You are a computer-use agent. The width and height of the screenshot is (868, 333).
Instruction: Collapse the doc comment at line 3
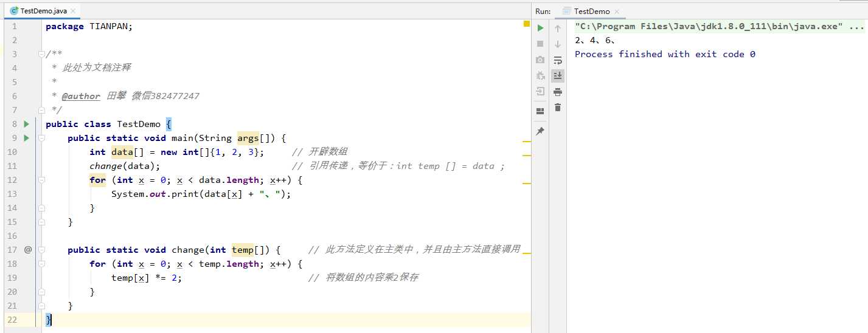(41, 54)
